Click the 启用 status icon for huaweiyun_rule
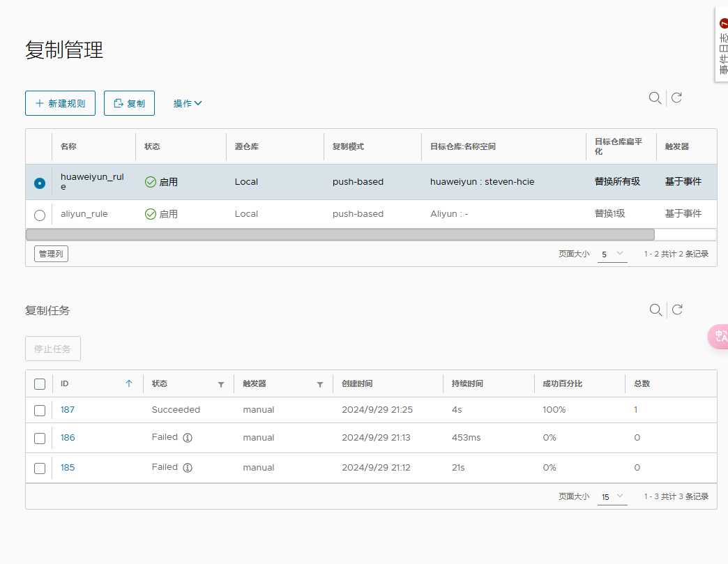The width and height of the screenshot is (728, 564). tap(151, 182)
